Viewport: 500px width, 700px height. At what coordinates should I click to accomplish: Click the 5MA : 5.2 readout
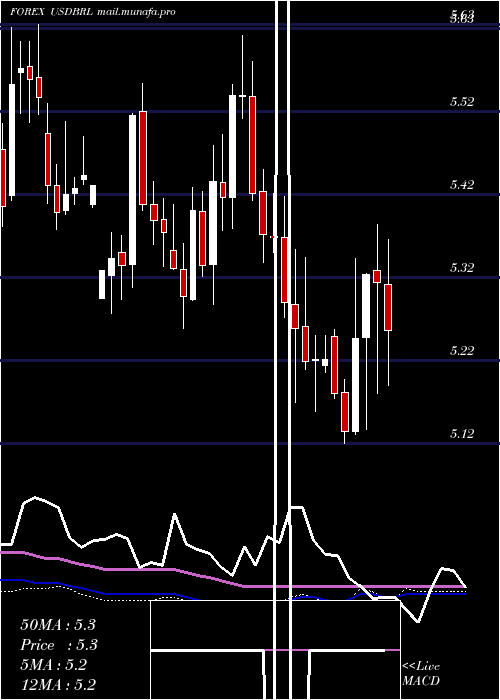point(54,665)
